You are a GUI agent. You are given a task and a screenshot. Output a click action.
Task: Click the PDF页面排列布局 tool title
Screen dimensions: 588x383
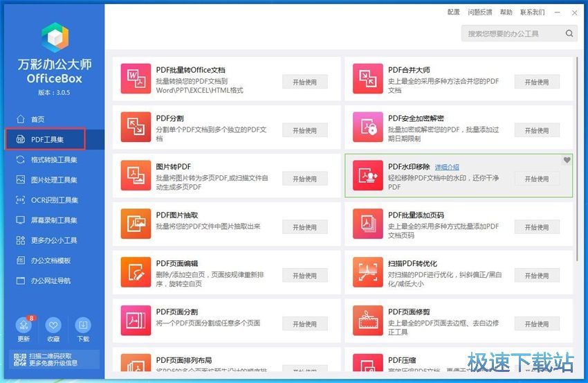[x=184, y=360]
